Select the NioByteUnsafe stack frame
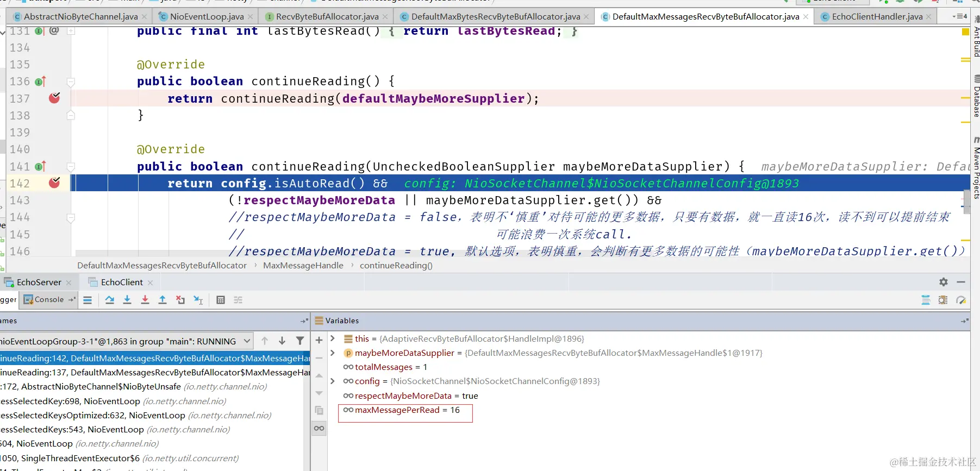Screen dimensions: 980x471 pyautogui.click(x=154, y=386)
